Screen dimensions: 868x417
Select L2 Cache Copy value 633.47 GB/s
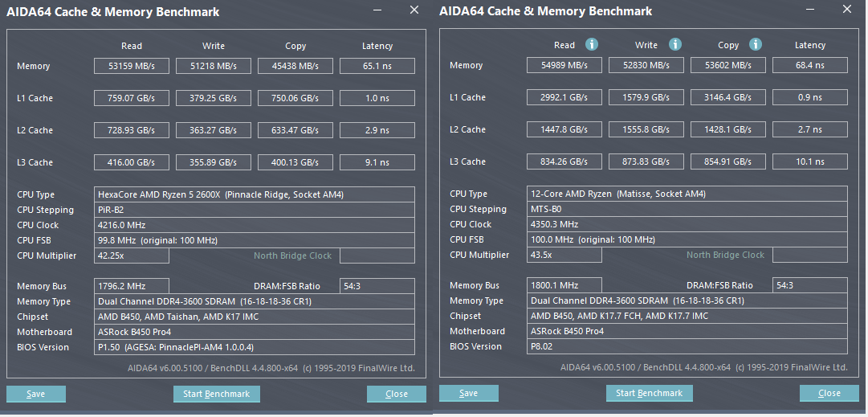pyautogui.click(x=295, y=130)
